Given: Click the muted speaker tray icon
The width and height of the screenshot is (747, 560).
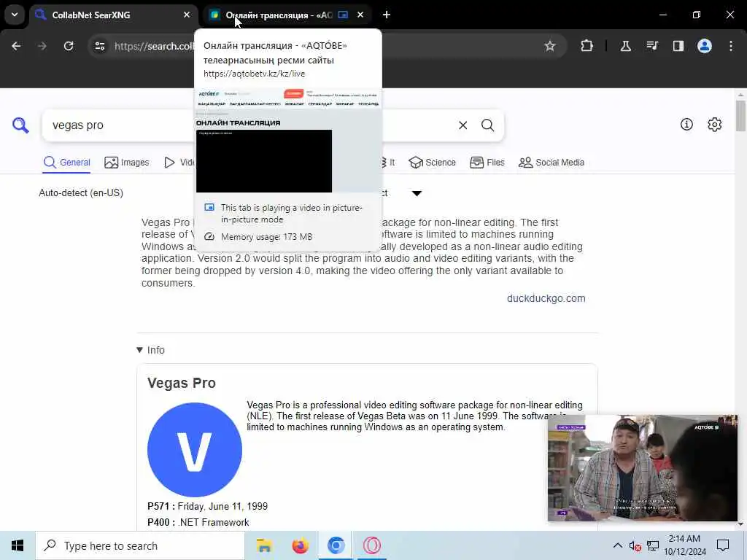Looking at the screenshot, I should coord(635,545).
